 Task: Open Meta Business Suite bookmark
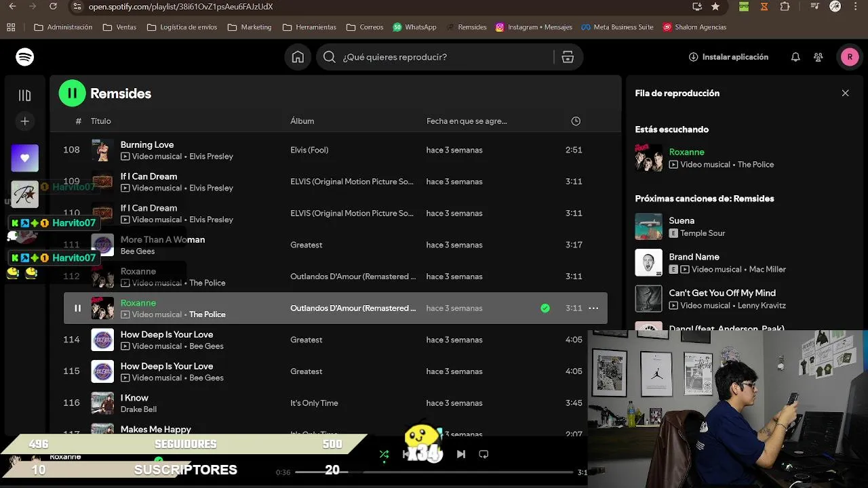tap(617, 27)
